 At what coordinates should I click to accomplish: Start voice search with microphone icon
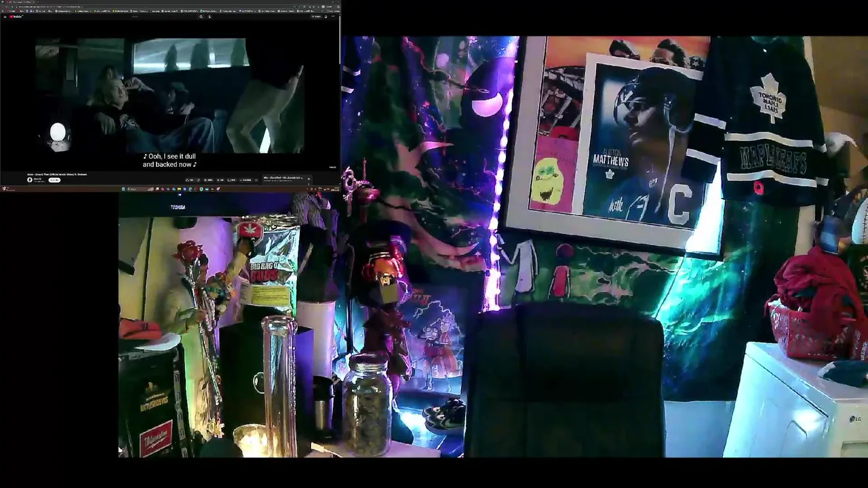tap(210, 17)
